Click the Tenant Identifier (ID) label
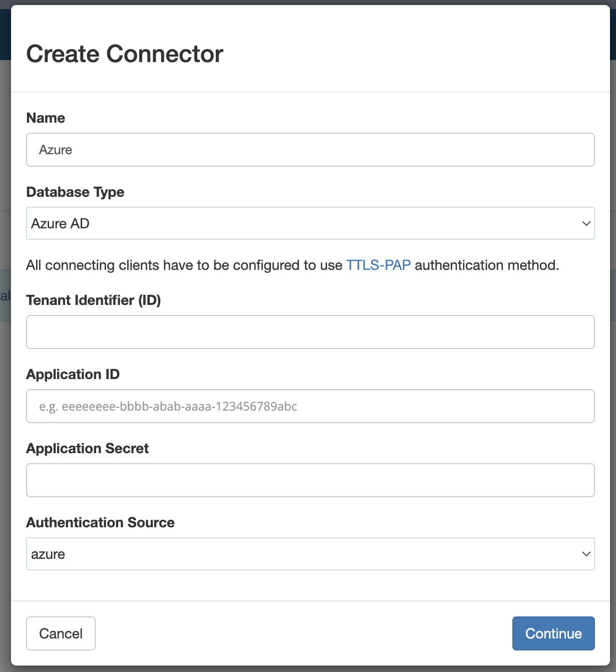The image size is (616, 672). [94, 300]
